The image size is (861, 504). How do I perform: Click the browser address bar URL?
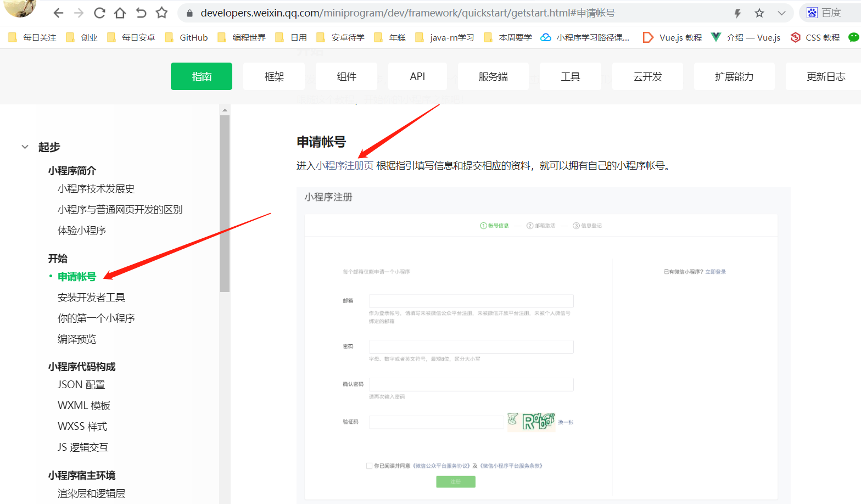tap(407, 13)
